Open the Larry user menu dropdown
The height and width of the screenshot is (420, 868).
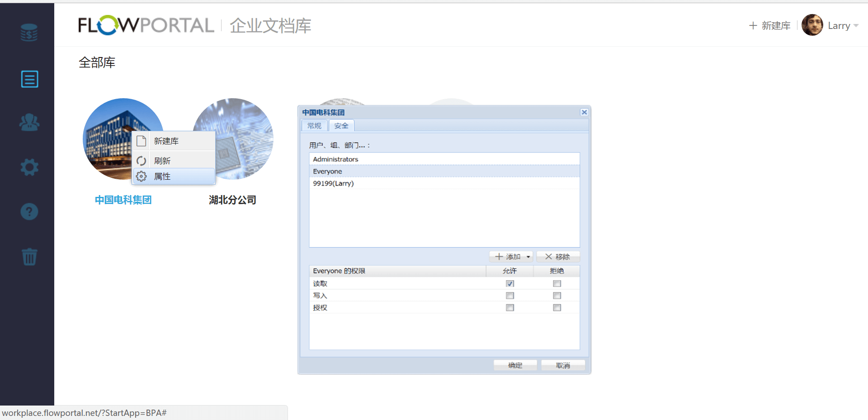click(x=856, y=26)
